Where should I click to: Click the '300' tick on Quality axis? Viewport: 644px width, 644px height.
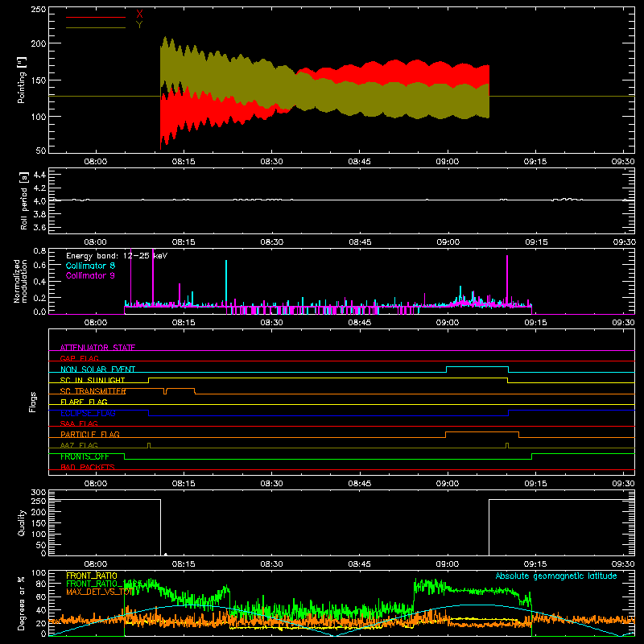[39, 493]
